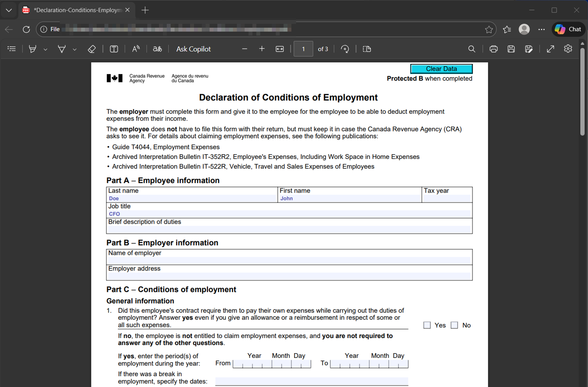The width and height of the screenshot is (588, 387).
Task: Check the No box for question 1
Action: coord(454,325)
